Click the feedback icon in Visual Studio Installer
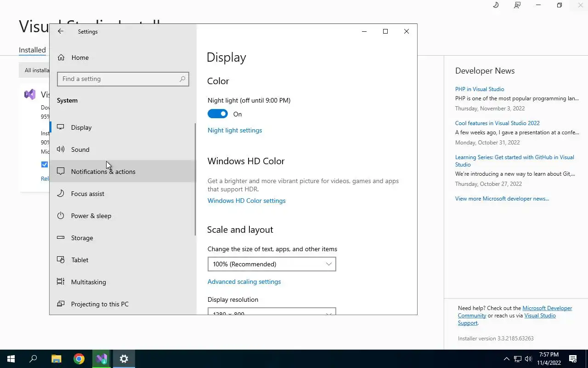588x368 pixels. [517, 5]
